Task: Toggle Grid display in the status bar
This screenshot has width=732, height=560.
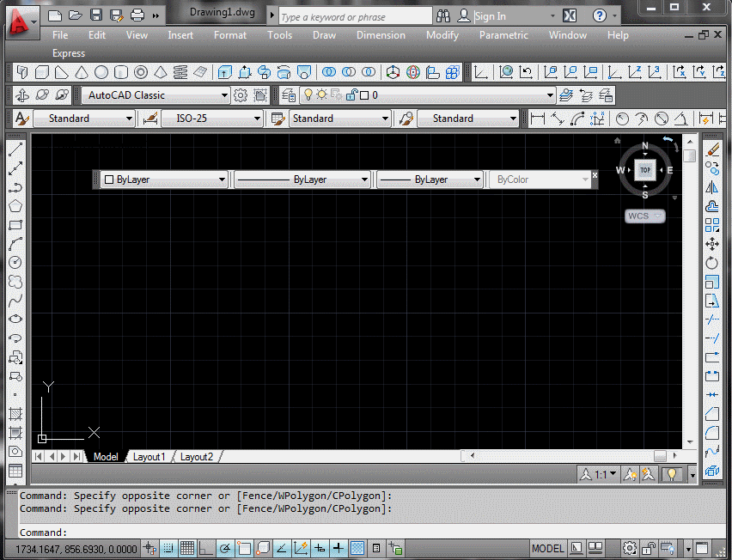Action: (x=187, y=547)
